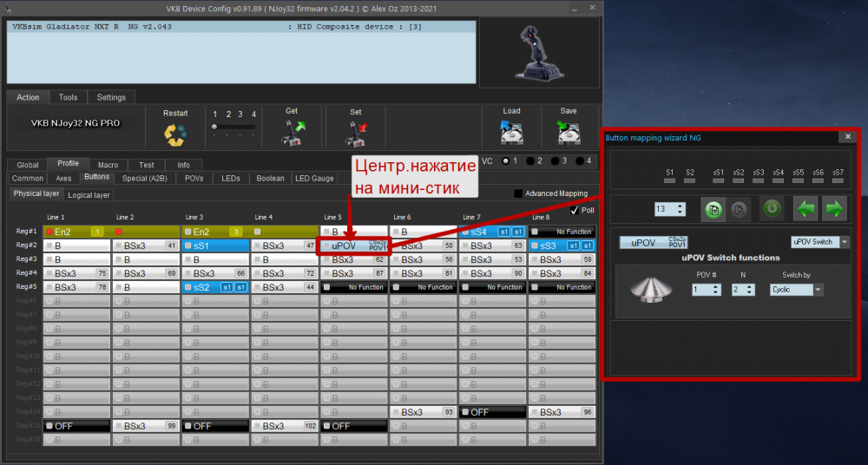Select the Physical layer tab

36,193
